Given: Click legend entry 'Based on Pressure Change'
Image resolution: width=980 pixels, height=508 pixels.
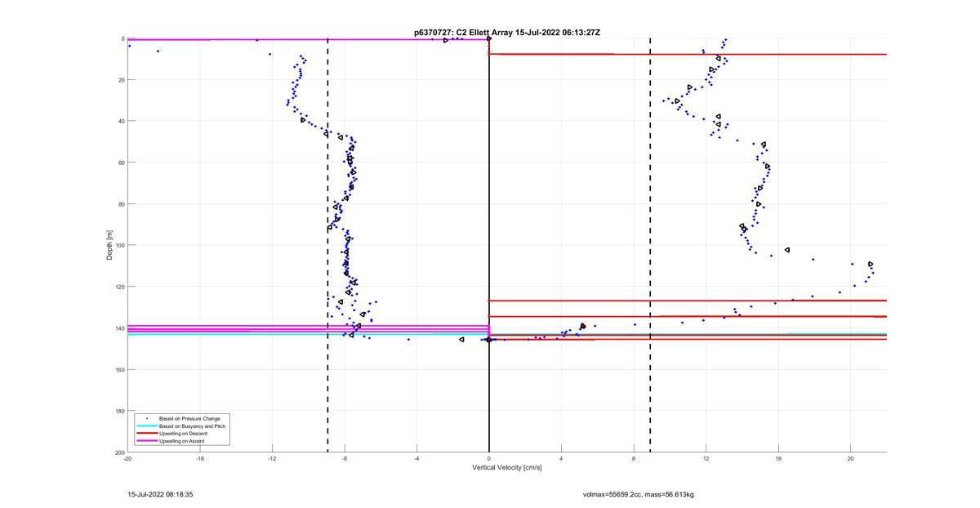Looking at the screenshot, I should pos(189,418).
